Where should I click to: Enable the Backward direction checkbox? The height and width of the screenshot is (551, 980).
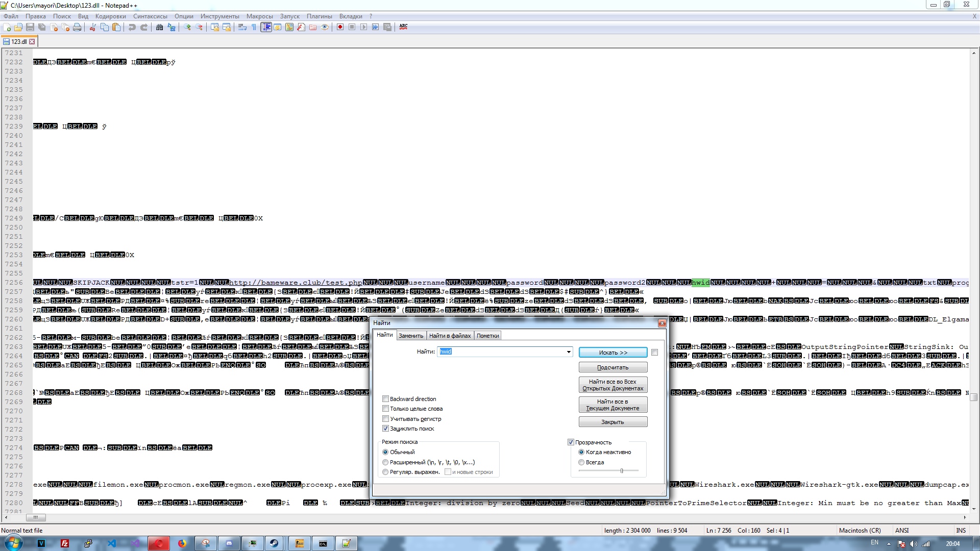pos(386,399)
